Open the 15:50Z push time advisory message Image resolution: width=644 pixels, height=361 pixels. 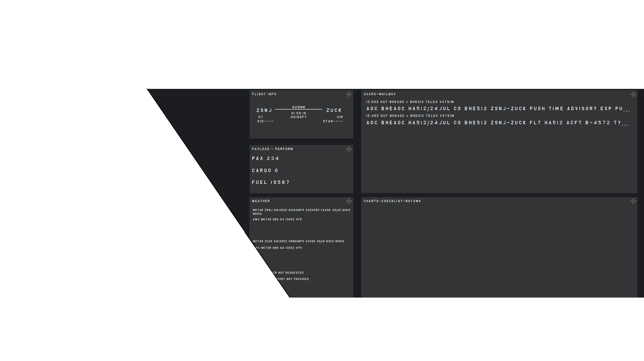pyautogui.click(x=498, y=109)
